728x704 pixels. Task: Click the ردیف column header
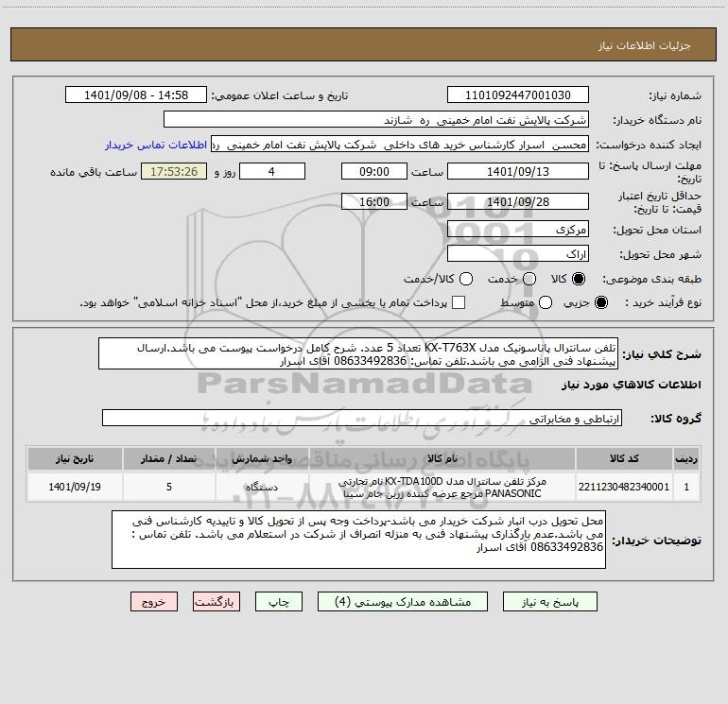point(686,459)
